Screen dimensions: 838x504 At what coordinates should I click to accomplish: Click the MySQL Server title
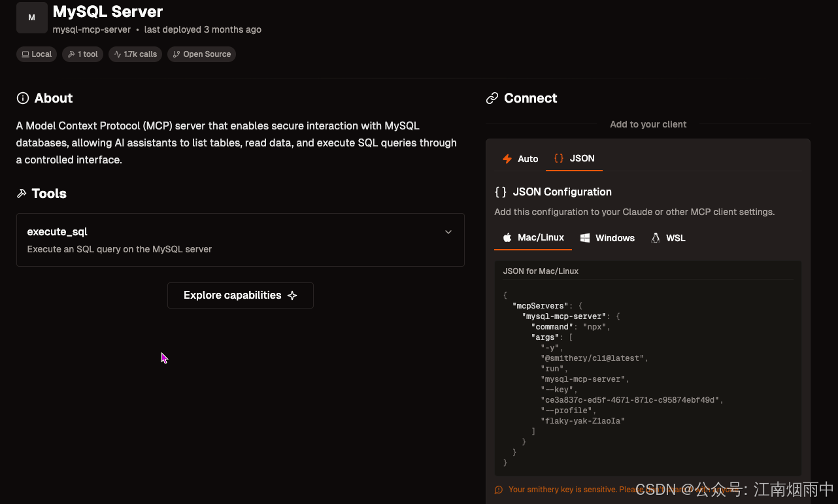click(108, 12)
